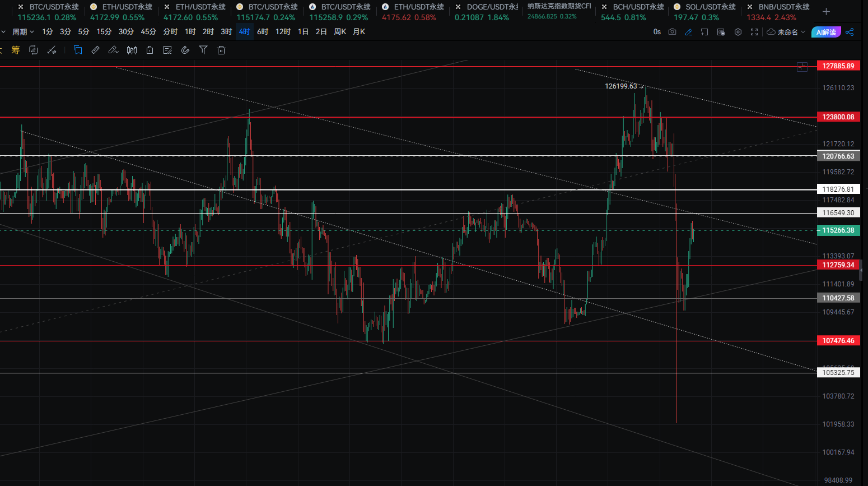This screenshot has width=868, height=486.
Task: Select the ruler measurement tool
Action: (96, 50)
